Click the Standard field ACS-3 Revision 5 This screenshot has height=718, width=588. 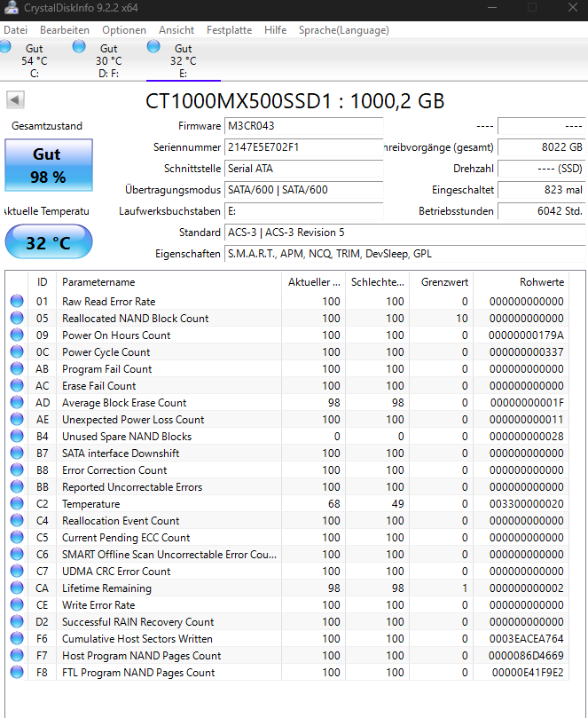(x=405, y=233)
